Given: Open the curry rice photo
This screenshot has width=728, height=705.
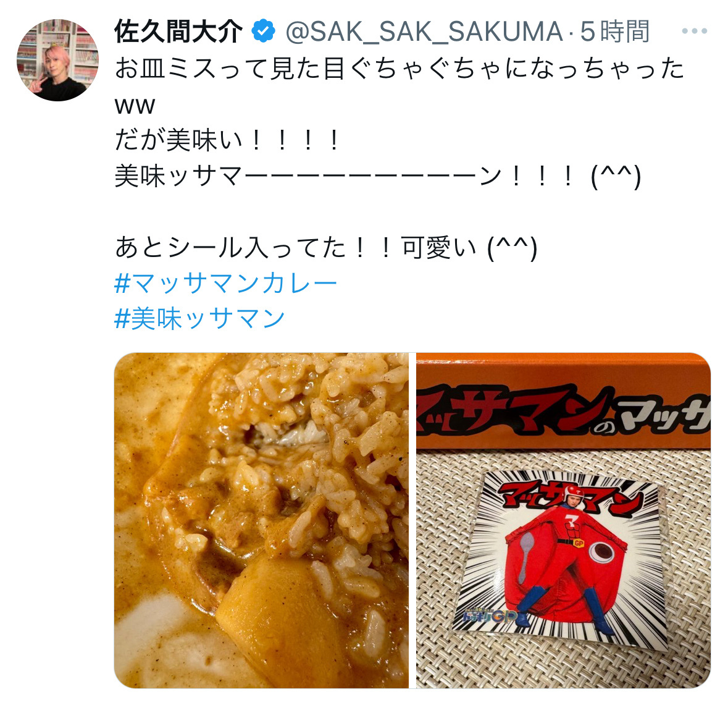Looking at the screenshot, I should click(261, 520).
